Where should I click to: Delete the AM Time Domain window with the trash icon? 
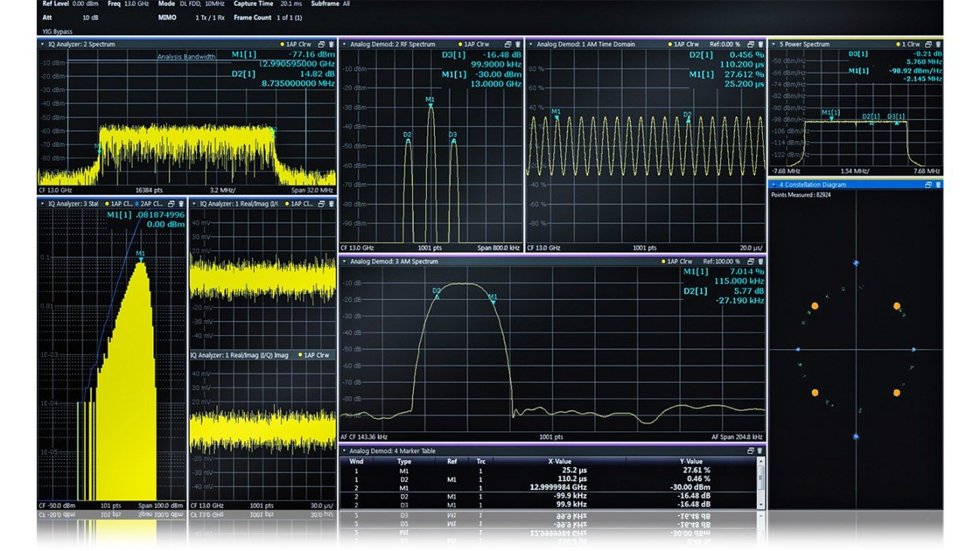[x=759, y=44]
